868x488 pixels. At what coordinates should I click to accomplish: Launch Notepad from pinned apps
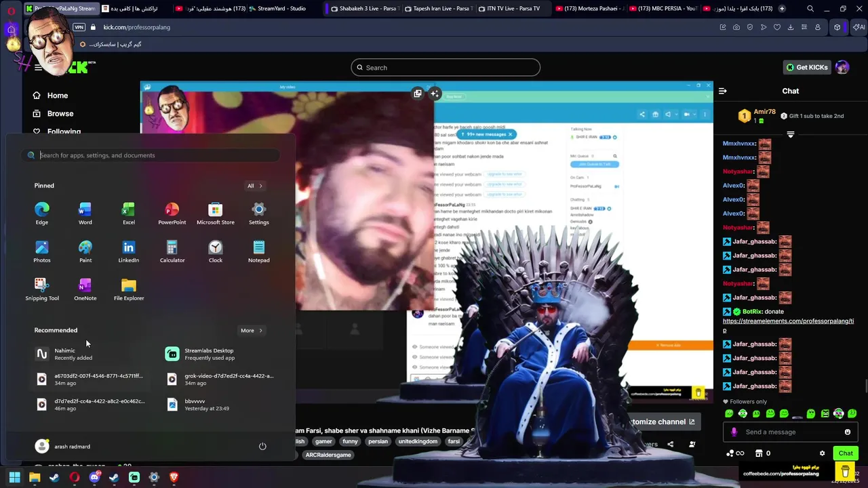[258, 251]
